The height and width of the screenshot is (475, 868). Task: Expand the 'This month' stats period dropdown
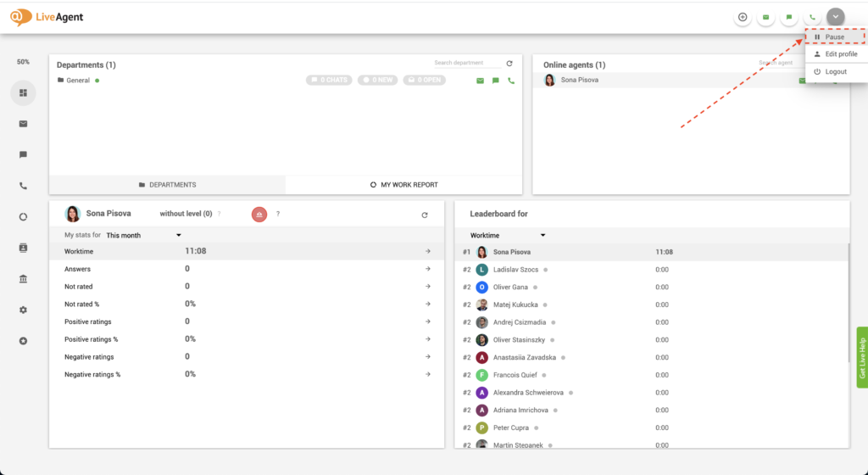tap(143, 235)
